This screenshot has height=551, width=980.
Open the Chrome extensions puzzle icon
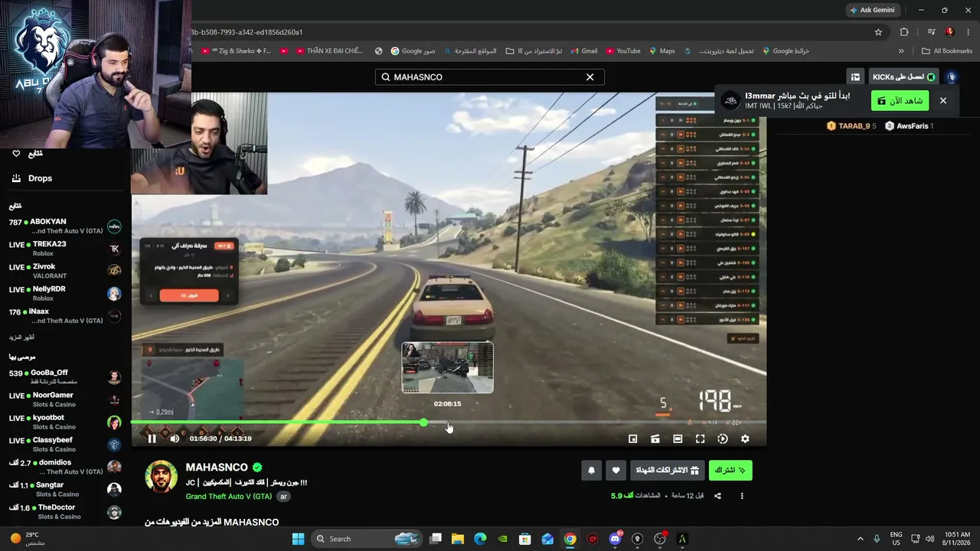click(x=904, y=32)
